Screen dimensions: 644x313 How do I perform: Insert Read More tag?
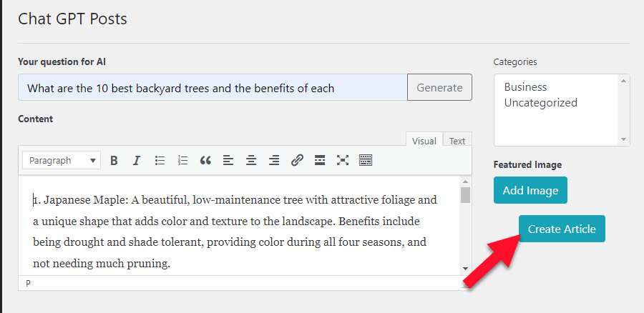320,161
